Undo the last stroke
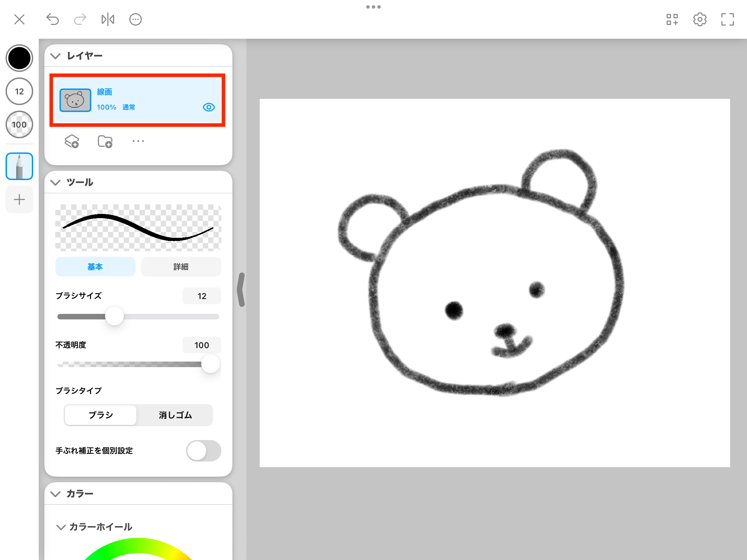Viewport: 747px width, 560px height. click(53, 19)
